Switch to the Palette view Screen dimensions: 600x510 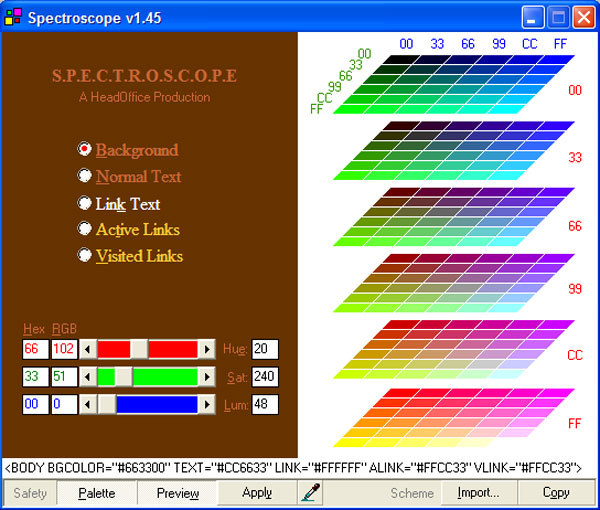pyautogui.click(x=96, y=493)
